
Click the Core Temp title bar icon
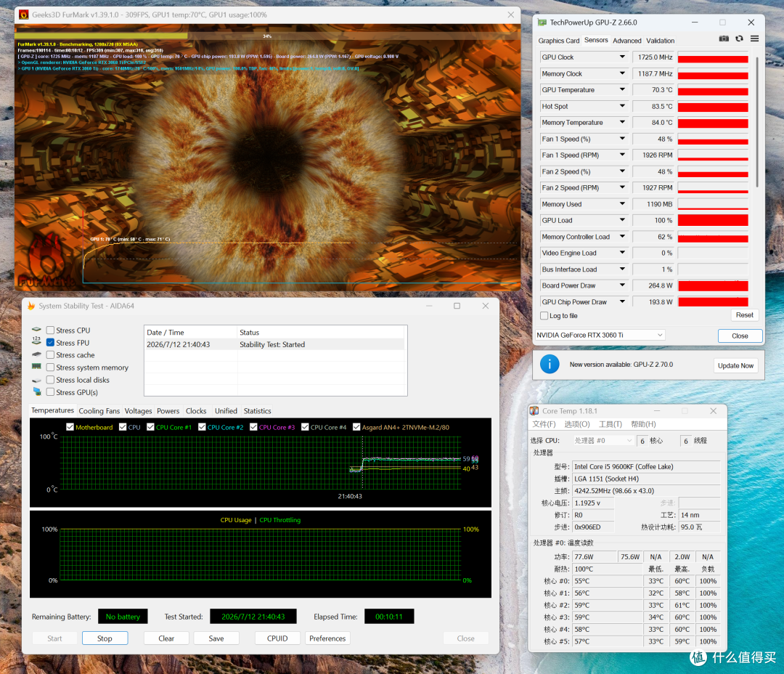click(x=534, y=411)
